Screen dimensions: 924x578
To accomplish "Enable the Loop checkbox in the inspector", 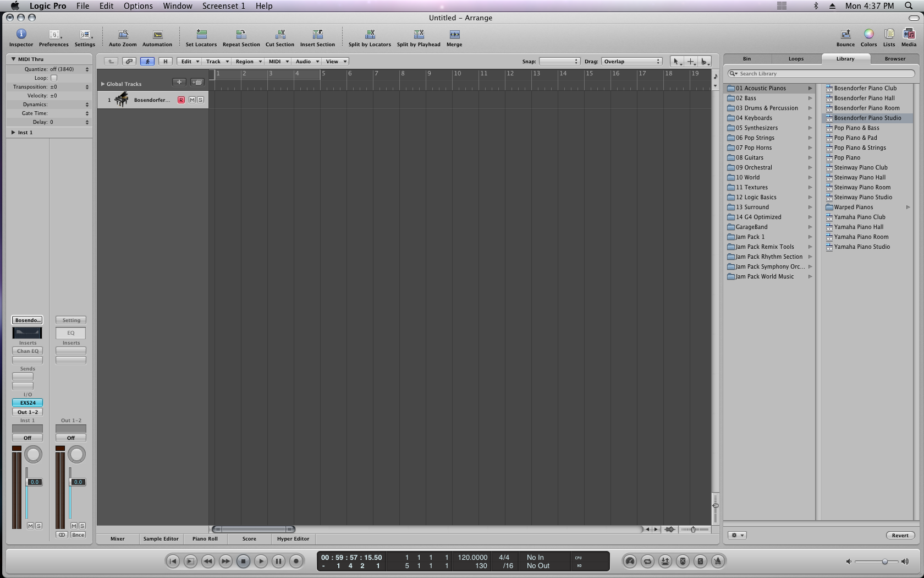I will pyautogui.click(x=54, y=78).
